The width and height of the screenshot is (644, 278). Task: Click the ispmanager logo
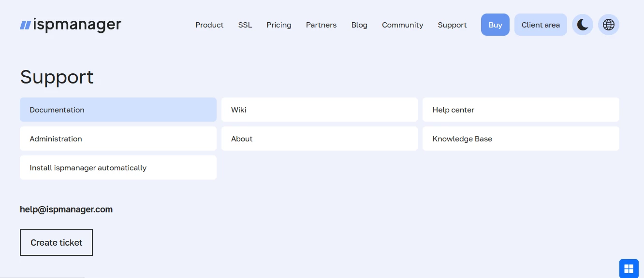(71, 24)
